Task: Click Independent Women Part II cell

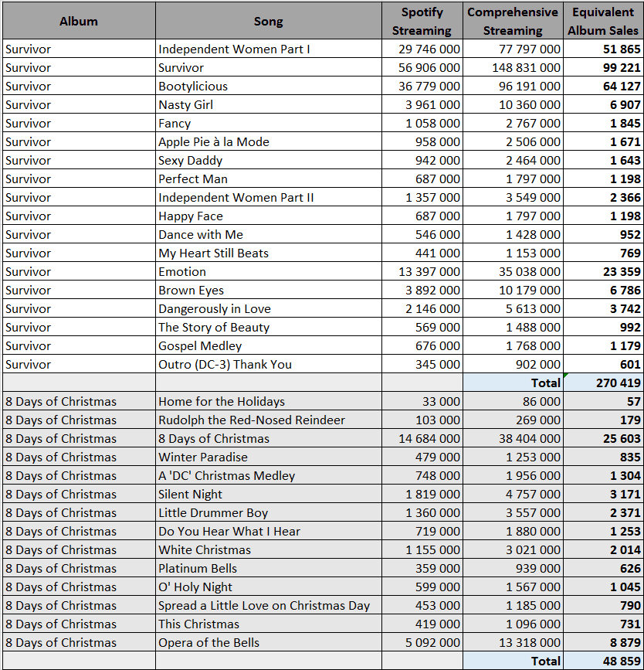Action: click(269, 197)
